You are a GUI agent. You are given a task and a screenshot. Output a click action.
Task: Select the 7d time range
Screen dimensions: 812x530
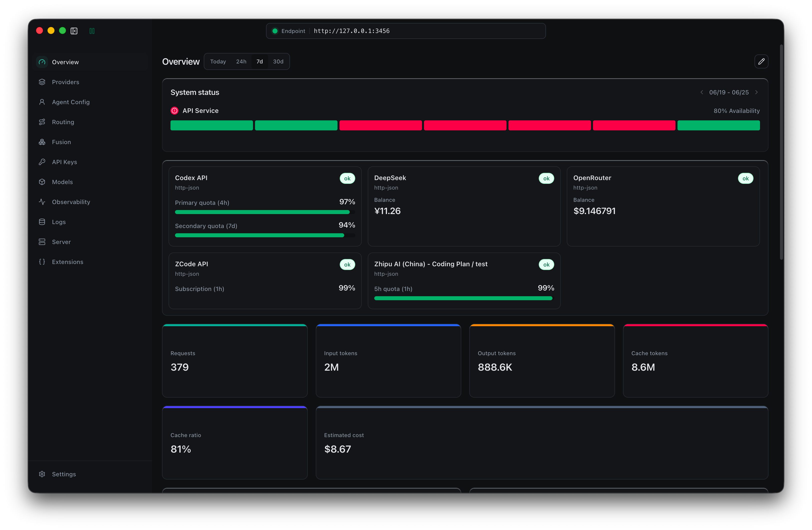coord(260,61)
